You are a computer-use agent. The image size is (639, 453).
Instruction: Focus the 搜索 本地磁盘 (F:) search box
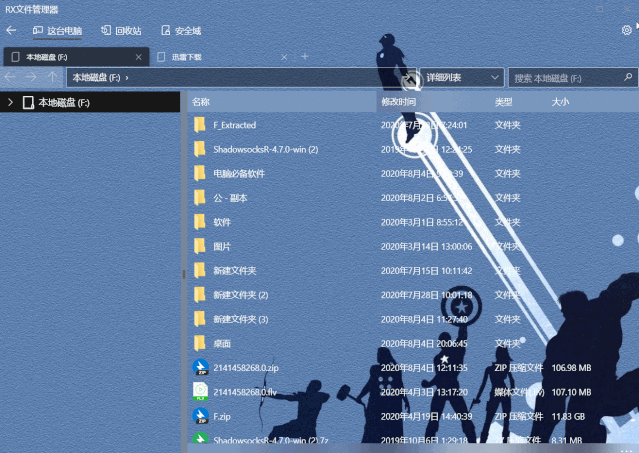(566, 78)
